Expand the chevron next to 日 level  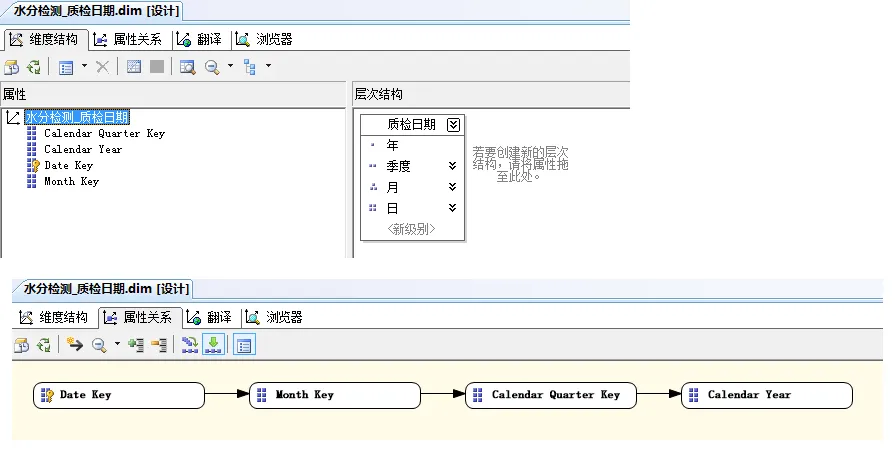(453, 208)
